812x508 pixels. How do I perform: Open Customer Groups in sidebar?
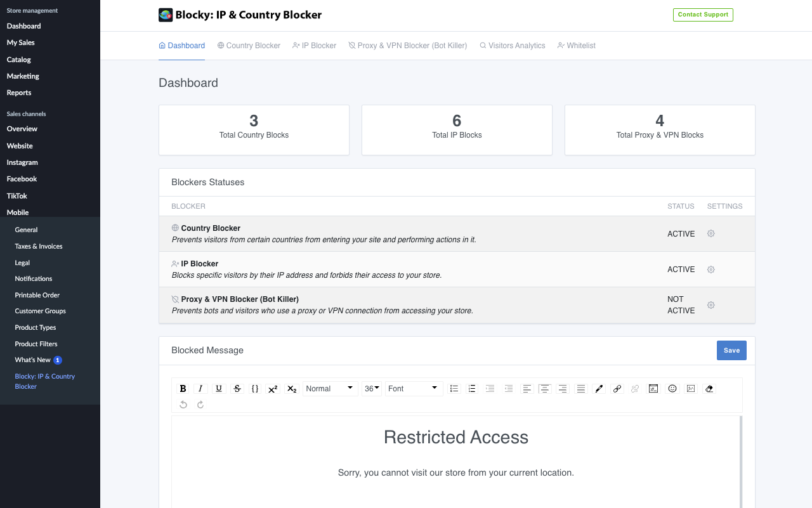(x=41, y=311)
